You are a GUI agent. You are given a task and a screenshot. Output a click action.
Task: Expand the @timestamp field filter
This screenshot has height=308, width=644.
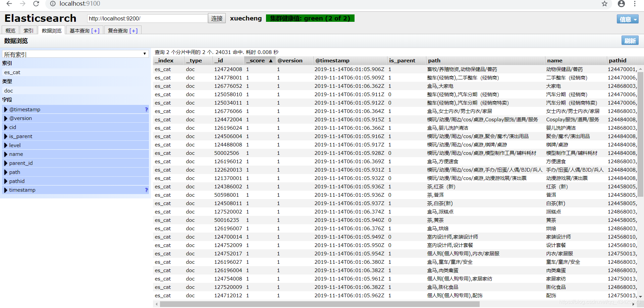click(6, 109)
